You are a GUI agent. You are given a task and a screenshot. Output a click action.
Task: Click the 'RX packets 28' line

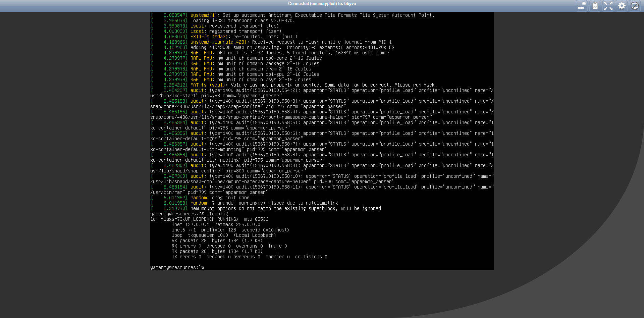point(217,241)
